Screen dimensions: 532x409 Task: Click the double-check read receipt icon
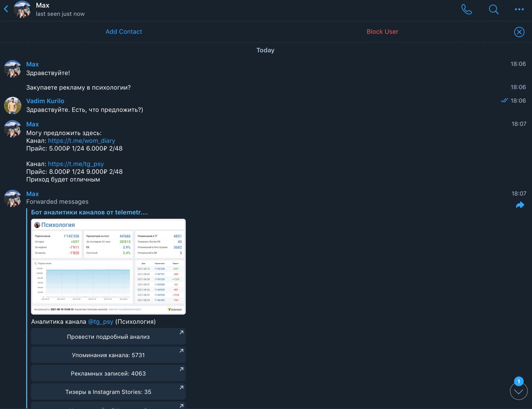point(504,100)
